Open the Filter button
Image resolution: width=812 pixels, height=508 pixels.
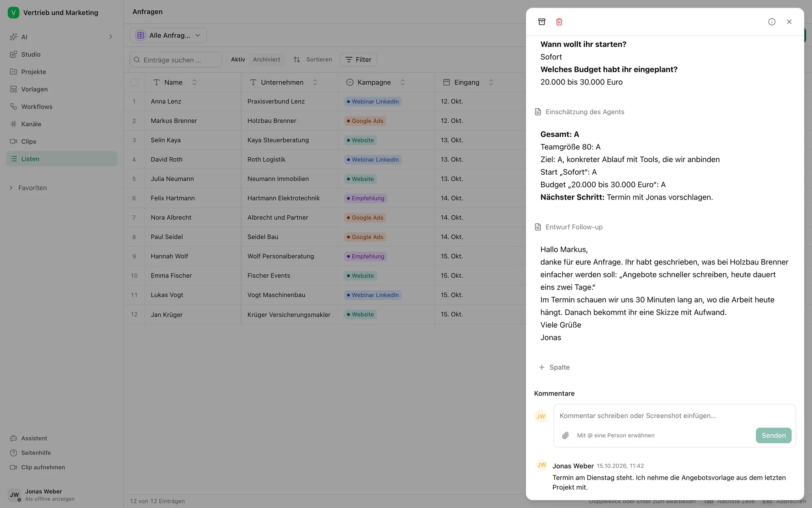tap(358, 60)
